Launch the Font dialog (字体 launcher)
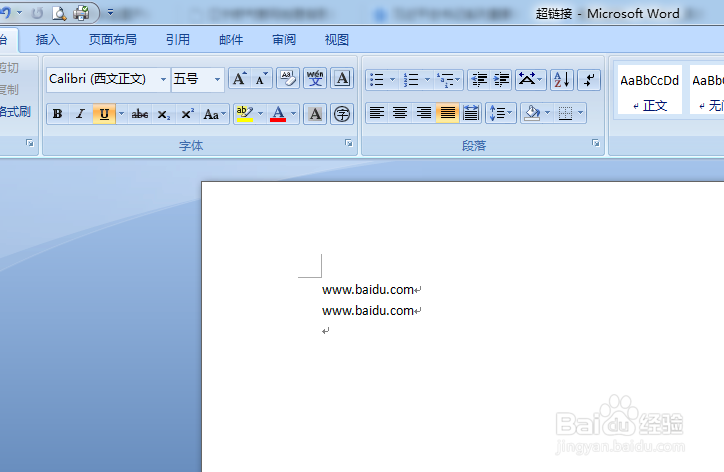The width and height of the screenshot is (724, 472). [x=349, y=143]
